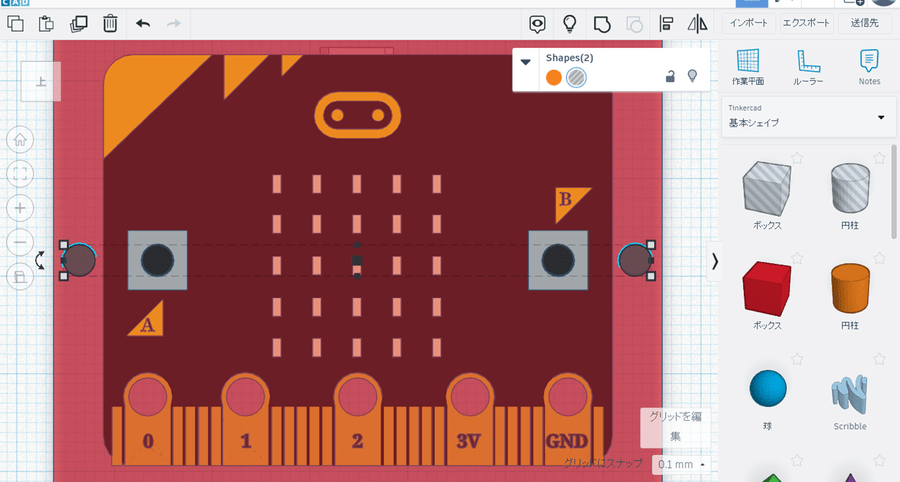This screenshot has height=482, width=900.
Task: Select the 作業平面 workplane tool
Action: (748, 68)
